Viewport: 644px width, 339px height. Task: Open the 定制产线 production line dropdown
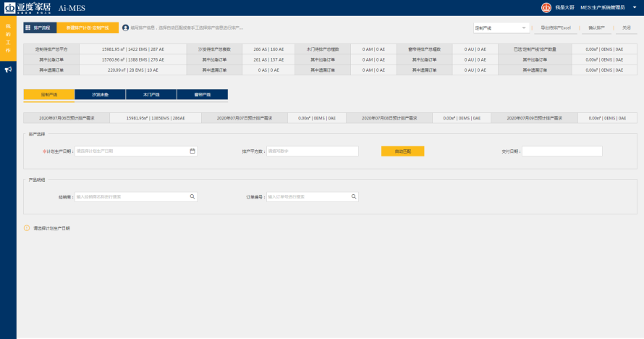tap(501, 28)
